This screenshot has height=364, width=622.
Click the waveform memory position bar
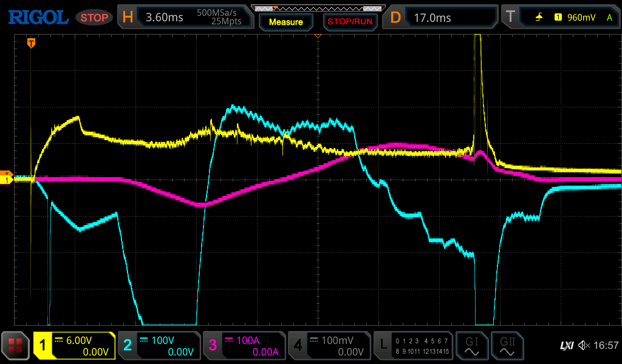point(318,8)
